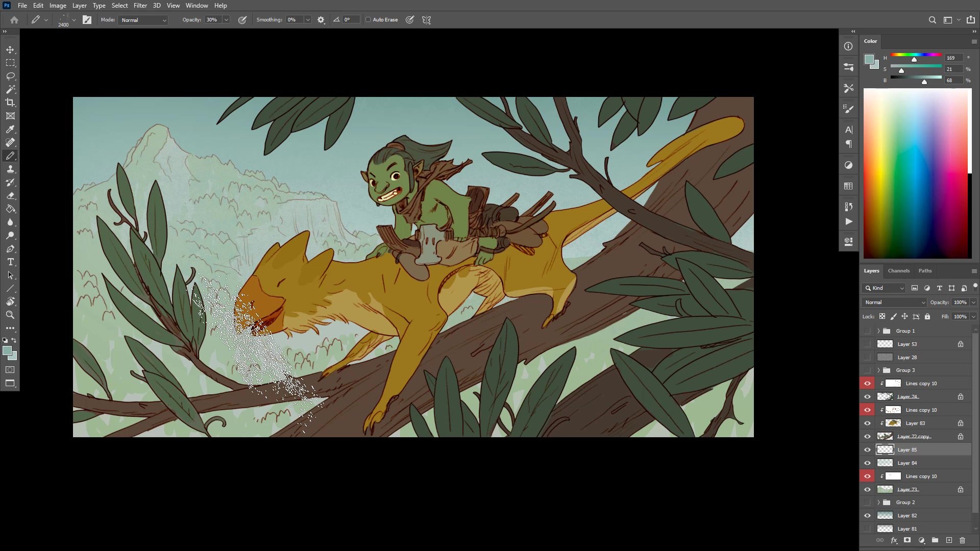This screenshot has width=980, height=551.
Task: Select the Horizontal Type tool
Action: click(x=10, y=262)
